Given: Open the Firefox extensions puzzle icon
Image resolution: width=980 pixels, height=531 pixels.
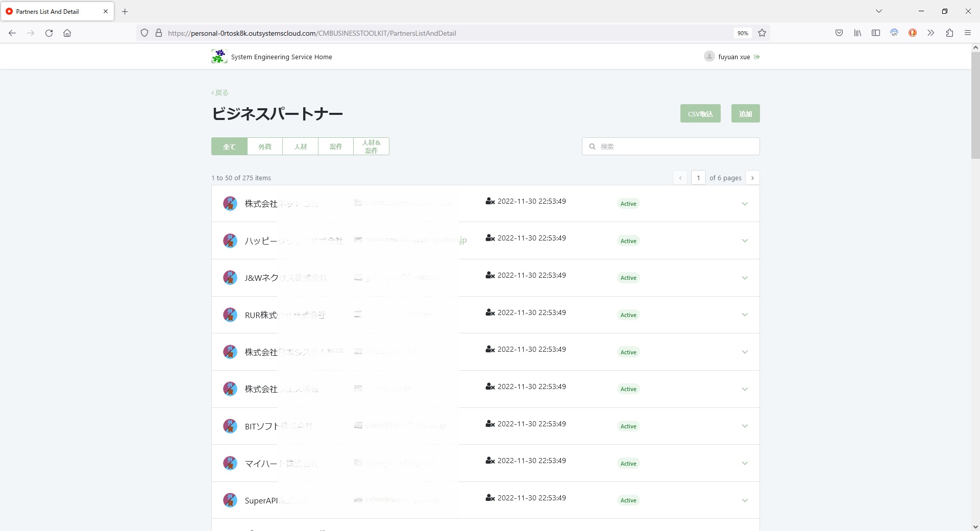Looking at the screenshot, I should pyautogui.click(x=949, y=33).
